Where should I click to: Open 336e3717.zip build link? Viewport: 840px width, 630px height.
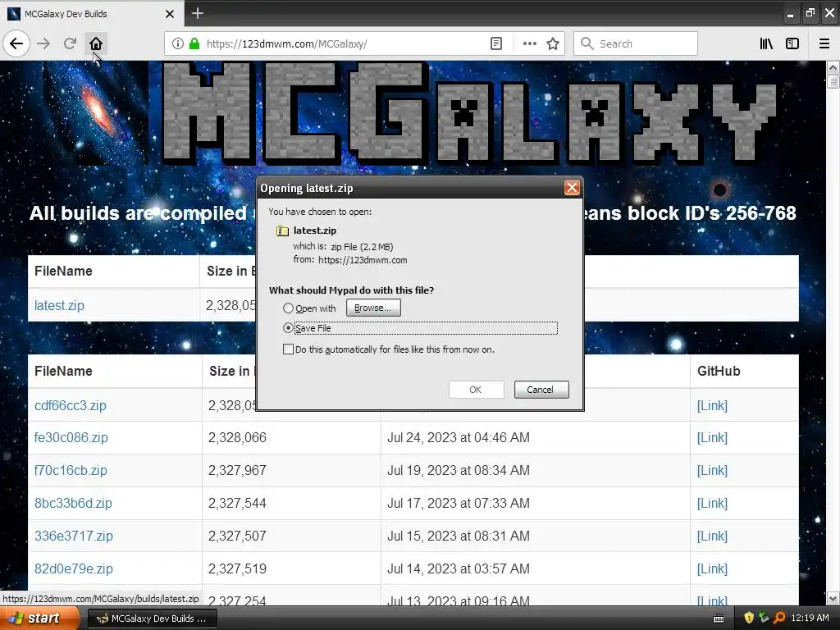(x=73, y=536)
